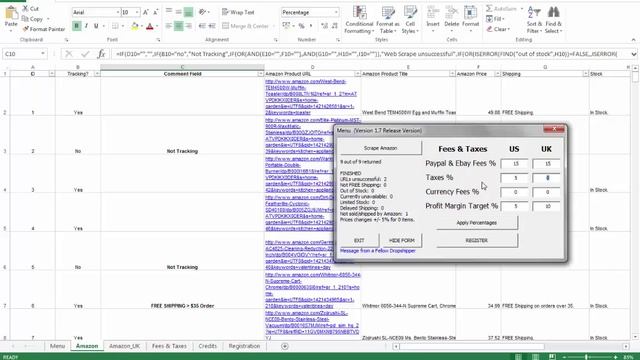
Task: Open the Fill Color dropdown arrow
Action: pyautogui.click(x=142, y=26)
